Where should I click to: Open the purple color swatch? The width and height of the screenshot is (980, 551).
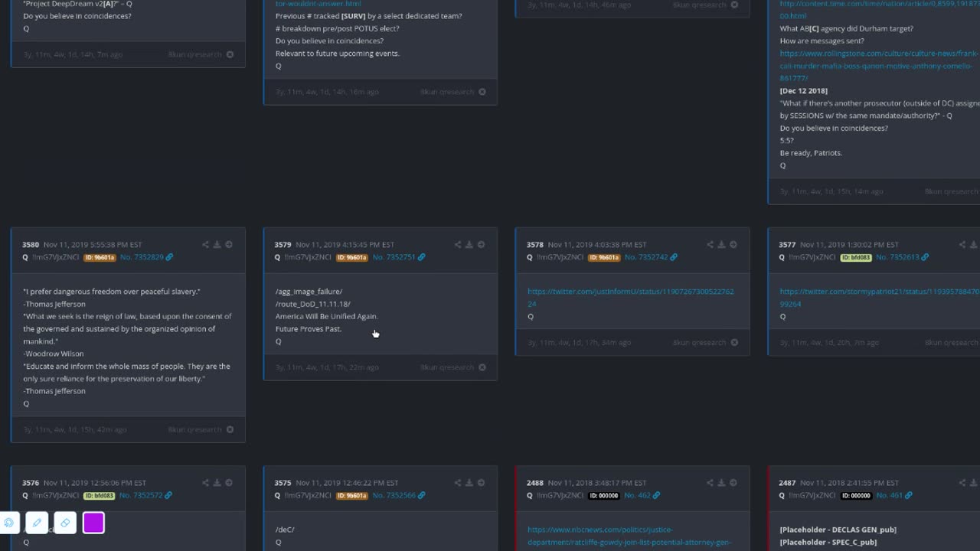[93, 523]
